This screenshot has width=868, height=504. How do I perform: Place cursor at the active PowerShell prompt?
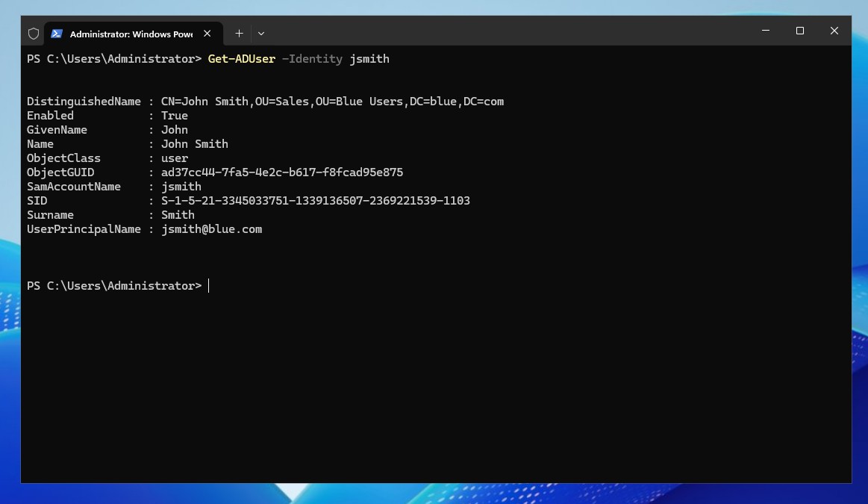click(x=208, y=285)
